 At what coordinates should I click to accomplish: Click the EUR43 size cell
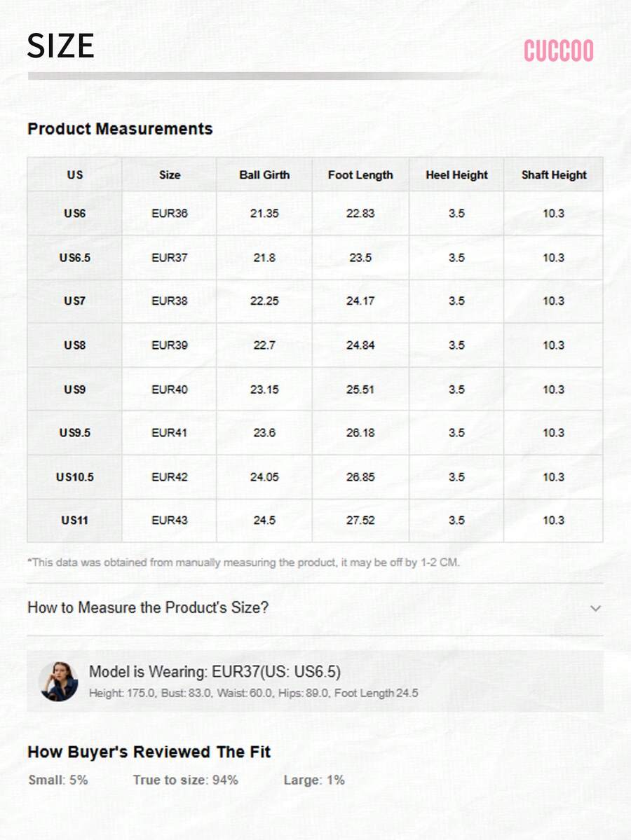[170, 520]
